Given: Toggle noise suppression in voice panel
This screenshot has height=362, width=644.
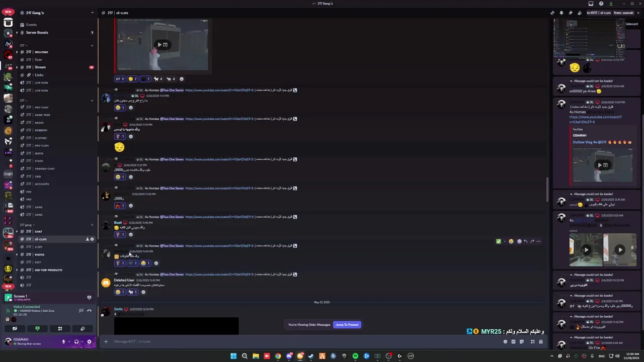Looking at the screenshot, I should pyautogui.click(x=81, y=311).
